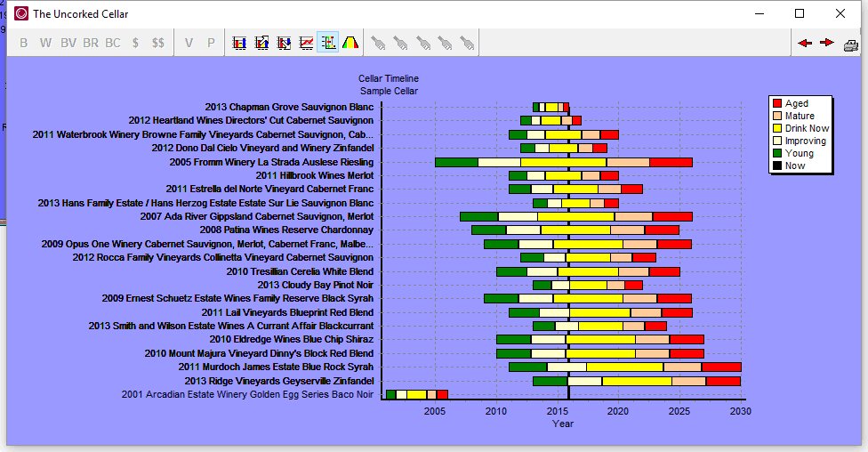Click the Cellar Timeline chart title
Image resolution: width=868 pixels, height=452 pixels.
(x=389, y=78)
